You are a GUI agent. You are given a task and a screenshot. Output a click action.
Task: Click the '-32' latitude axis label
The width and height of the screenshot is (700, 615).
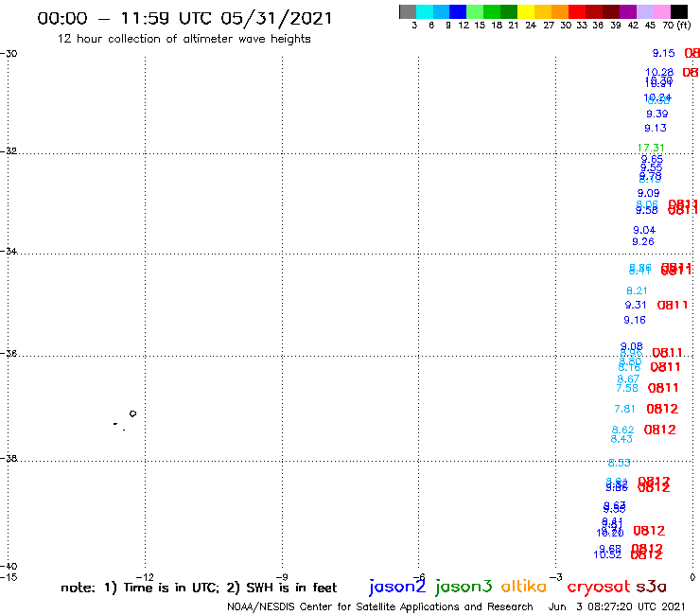9,151
